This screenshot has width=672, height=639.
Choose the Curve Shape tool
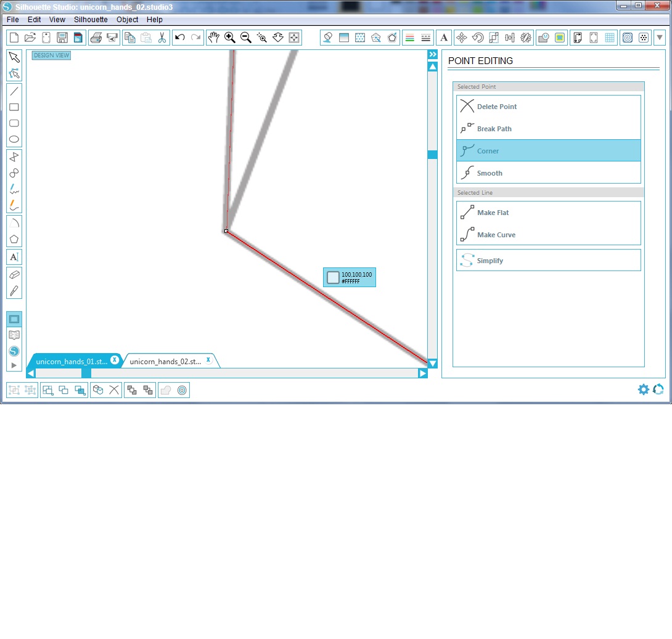(x=14, y=173)
